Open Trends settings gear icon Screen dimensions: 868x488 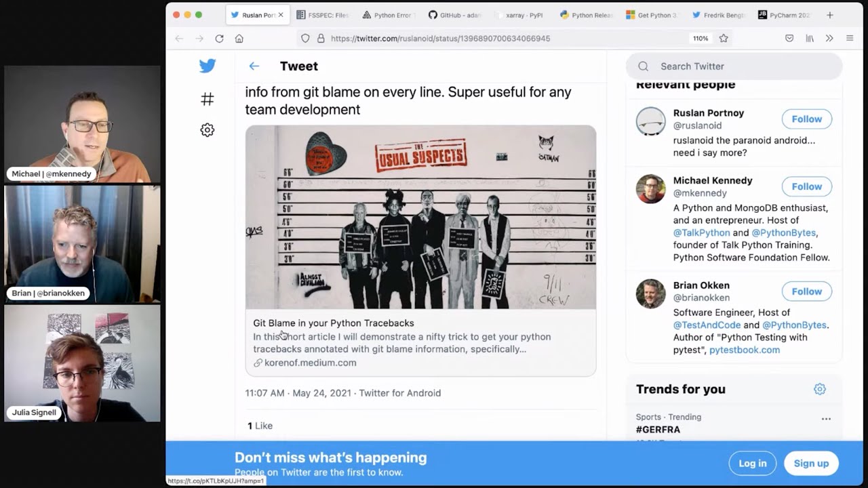tap(820, 389)
